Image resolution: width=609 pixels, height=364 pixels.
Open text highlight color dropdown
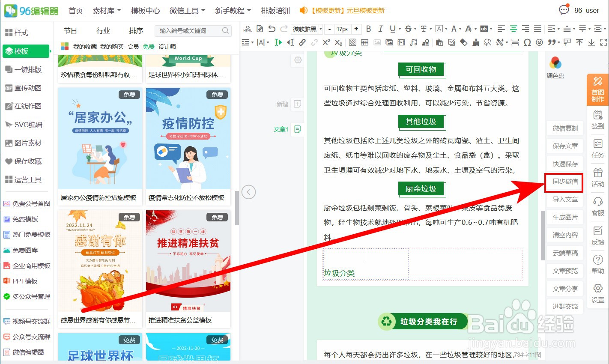pos(491,29)
